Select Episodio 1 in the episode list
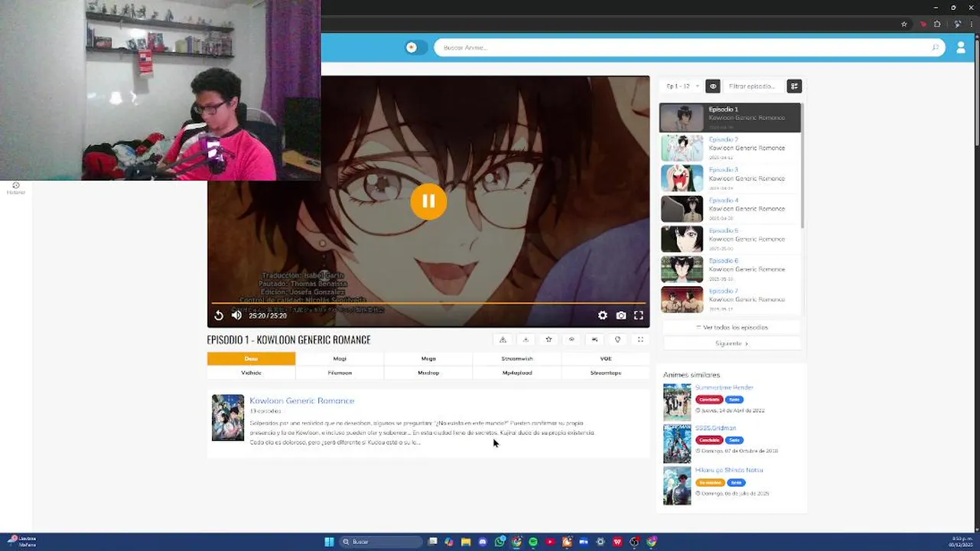Viewport: 980px width, 551px height. [731, 118]
